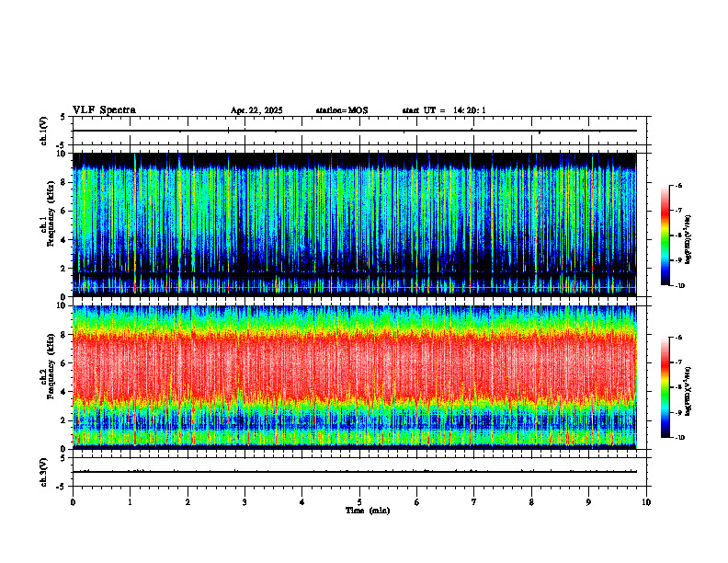Image resolution: width=728 pixels, height=563 pixels.
Task: Click the "-10" label on ch.2 colorbar
Action: [x=679, y=438]
